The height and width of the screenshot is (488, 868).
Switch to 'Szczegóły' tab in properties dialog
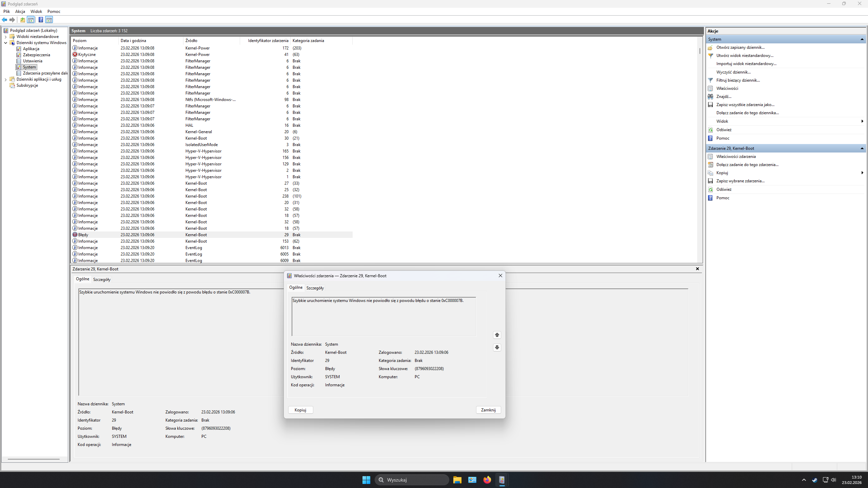point(315,288)
